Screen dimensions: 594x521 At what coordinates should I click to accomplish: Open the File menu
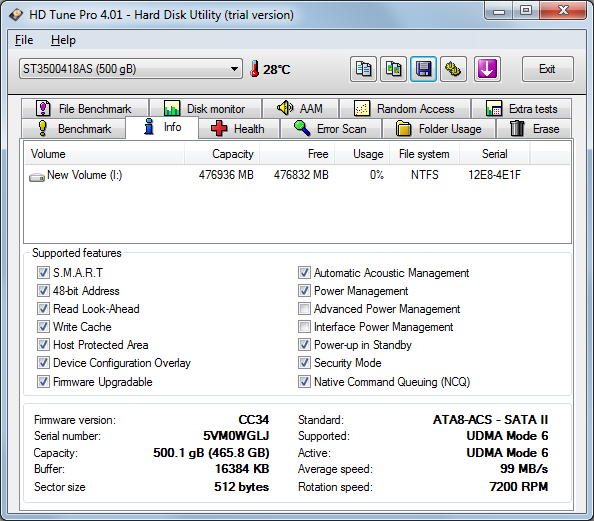24,40
